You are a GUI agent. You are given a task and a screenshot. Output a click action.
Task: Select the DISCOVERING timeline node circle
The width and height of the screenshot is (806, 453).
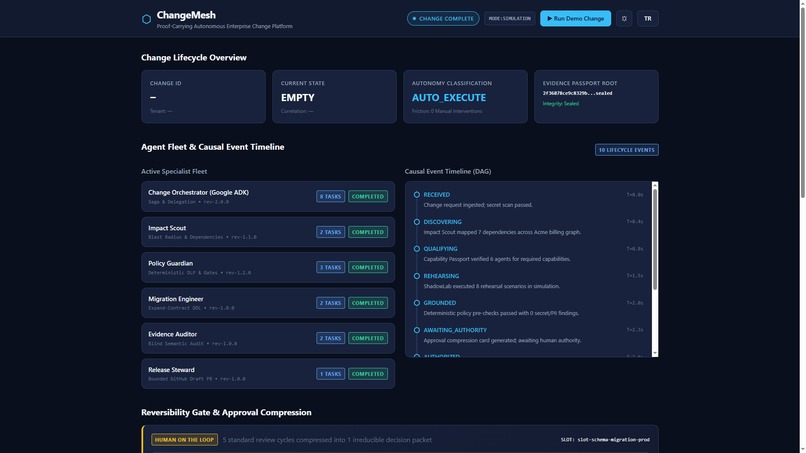(x=417, y=222)
